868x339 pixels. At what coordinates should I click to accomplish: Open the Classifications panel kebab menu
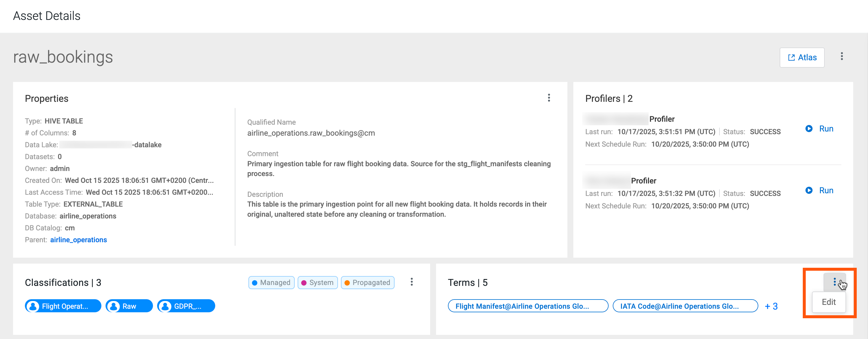(x=411, y=282)
